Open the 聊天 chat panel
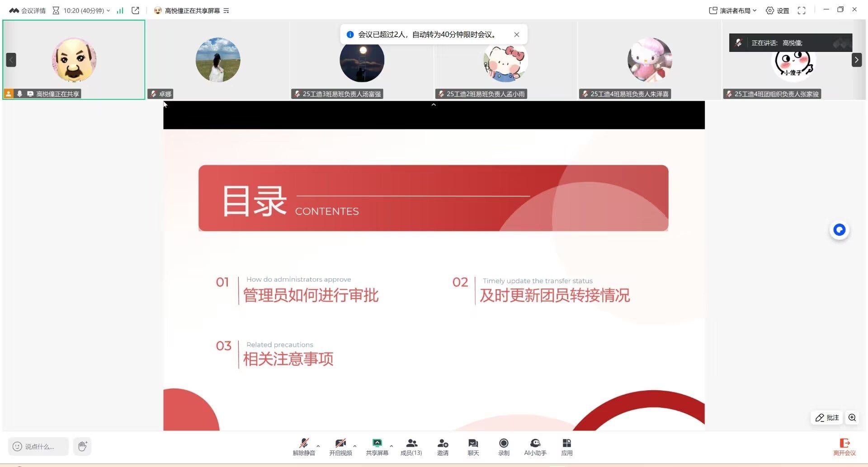 coord(473,447)
